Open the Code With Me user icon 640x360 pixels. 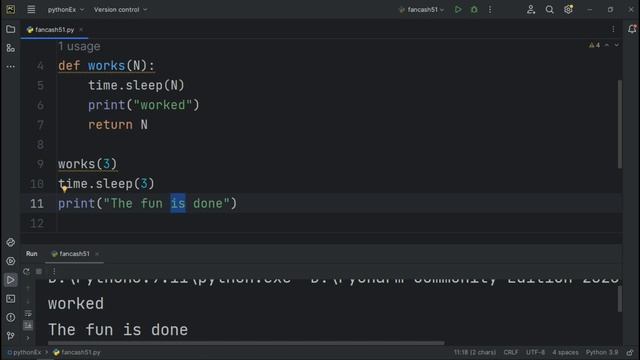(531, 9)
